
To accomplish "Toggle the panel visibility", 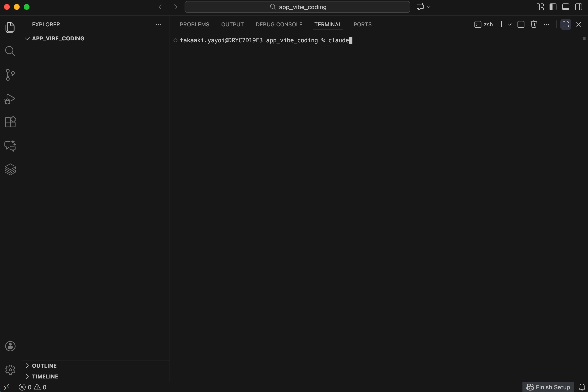I will pos(566,7).
